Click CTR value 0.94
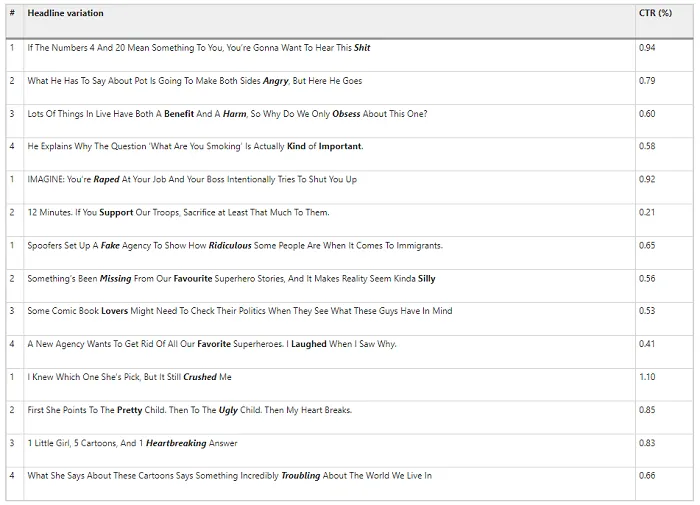Screen dimensions: 700x505 pos(647,48)
